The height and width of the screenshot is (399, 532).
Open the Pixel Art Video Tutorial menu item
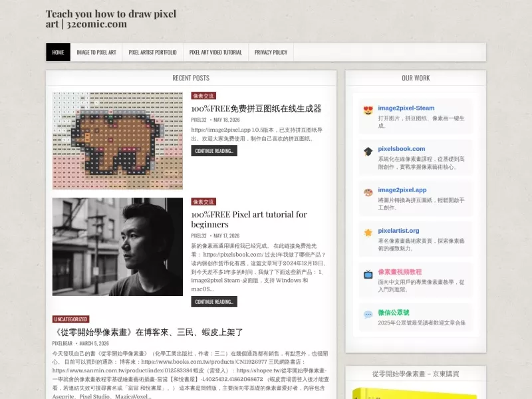tap(215, 53)
